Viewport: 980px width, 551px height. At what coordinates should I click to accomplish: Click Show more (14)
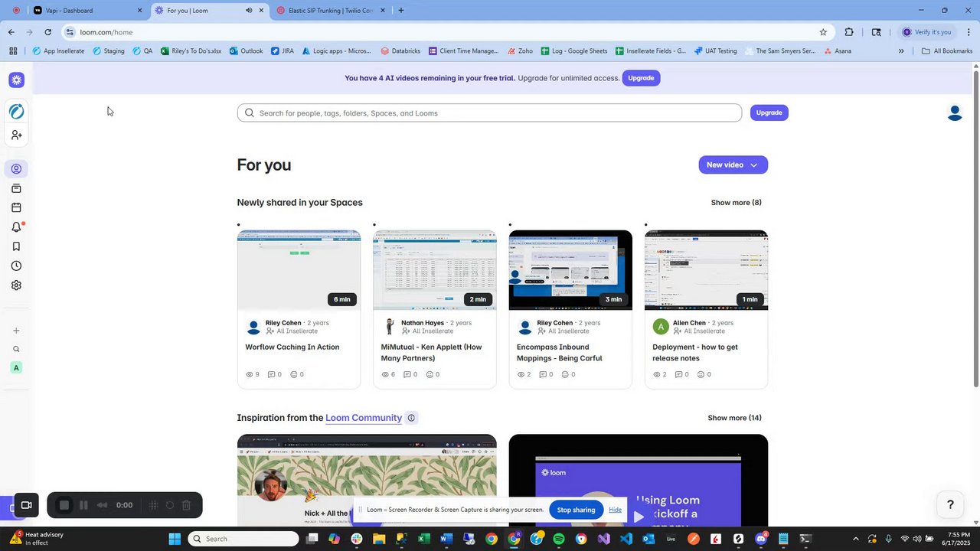(x=734, y=418)
